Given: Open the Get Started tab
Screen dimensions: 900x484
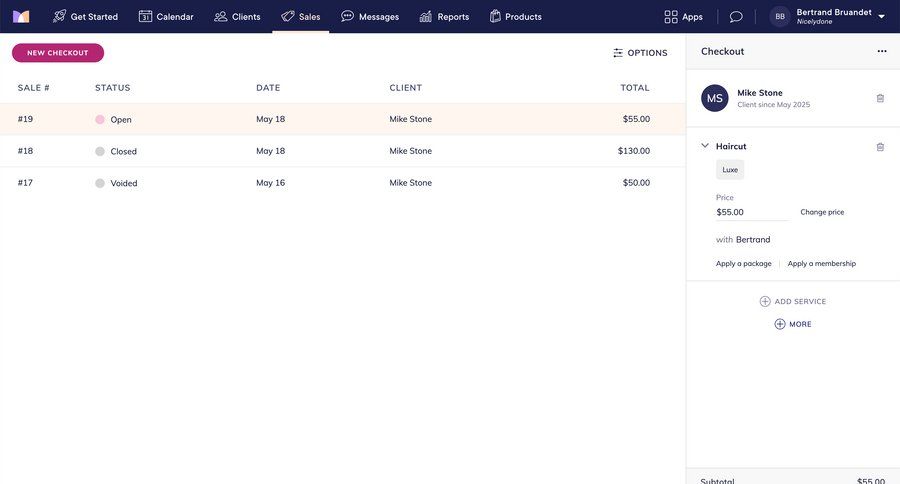Looking at the screenshot, I should tap(85, 17).
